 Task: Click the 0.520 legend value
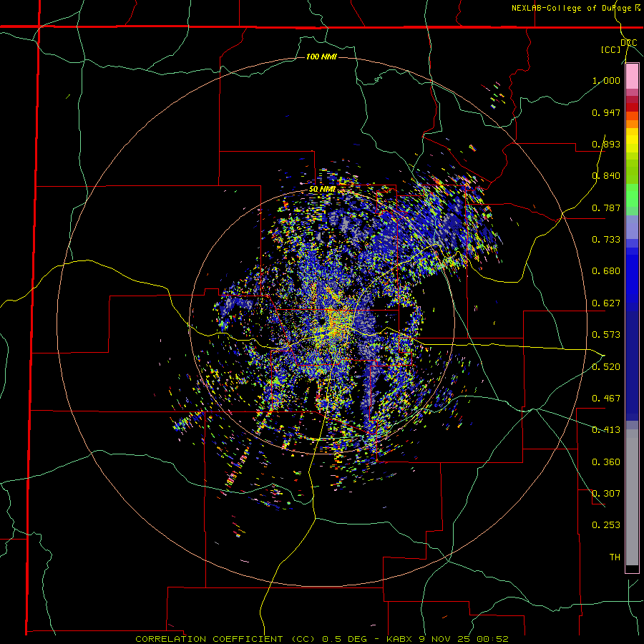(606, 367)
